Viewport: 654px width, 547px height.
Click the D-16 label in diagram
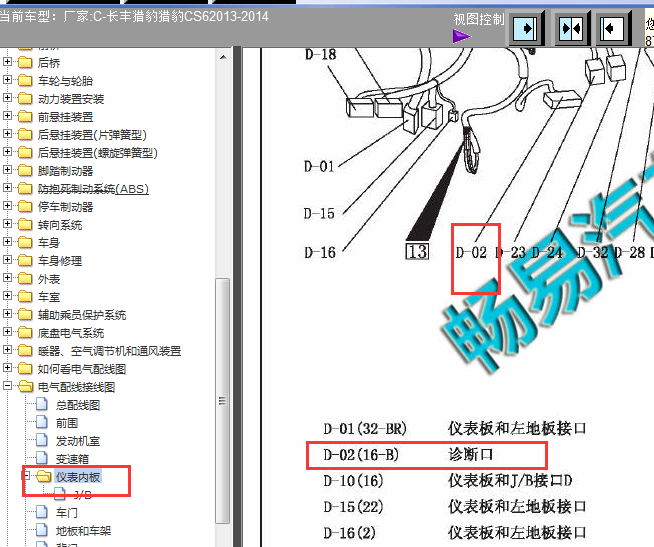coord(320,252)
